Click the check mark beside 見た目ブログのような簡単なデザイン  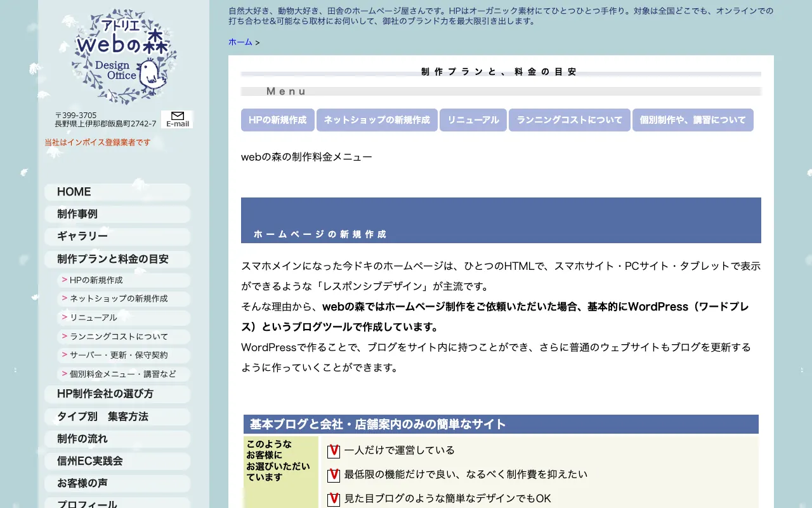pyautogui.click(x=334, y=499)
